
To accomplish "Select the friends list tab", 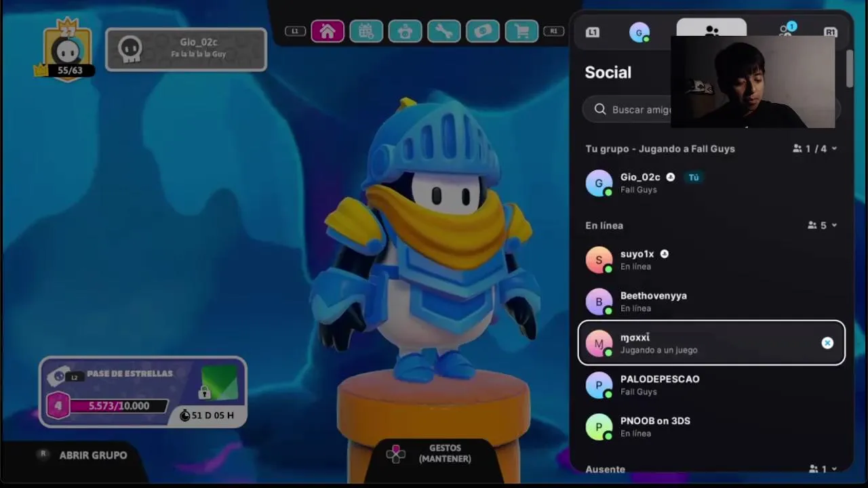I will [711, 27].
